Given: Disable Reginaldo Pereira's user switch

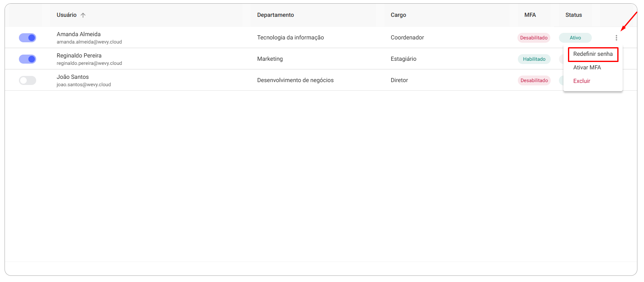Looking at the screenshot, I should 28,59.
